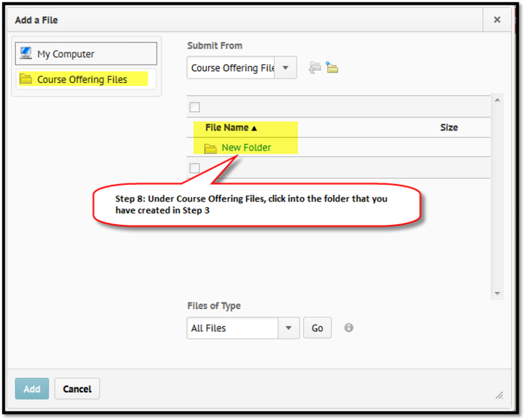The height and width of the screenshot is (420, 525).
Task: Click the Add button
Action: point(32,389)
